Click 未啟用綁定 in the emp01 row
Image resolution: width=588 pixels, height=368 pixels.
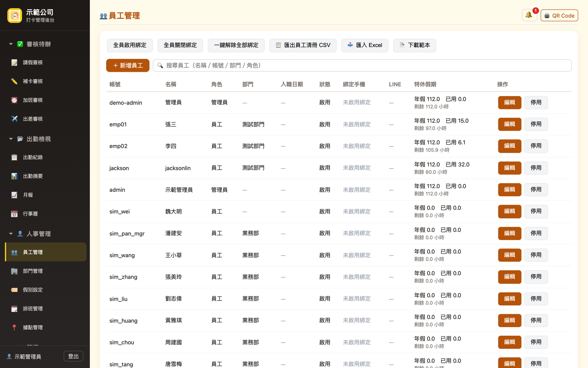tap(357, 124)
